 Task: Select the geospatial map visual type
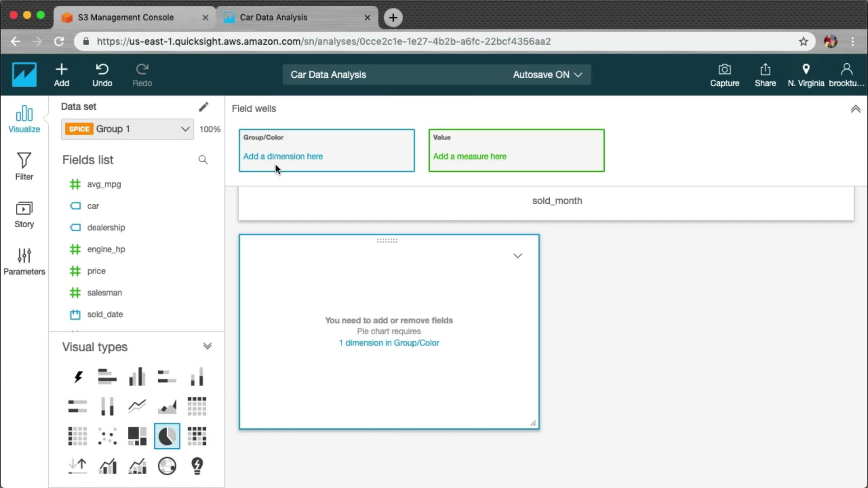pyautogui.click(x=167, y=466)
